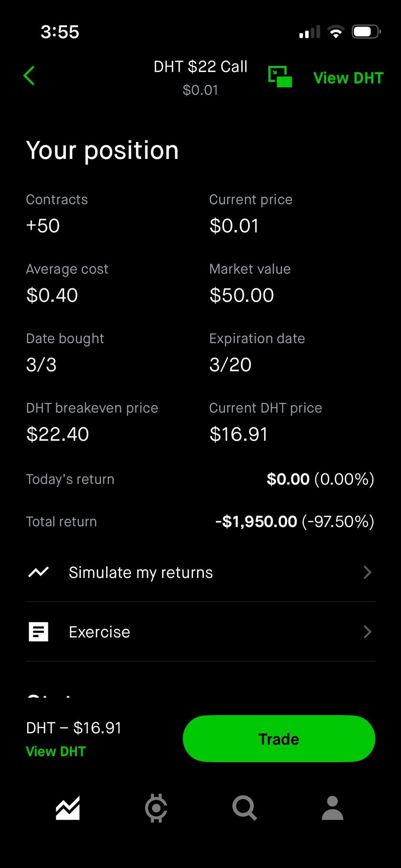Tap the green back arrow

(x=29, y=76)
